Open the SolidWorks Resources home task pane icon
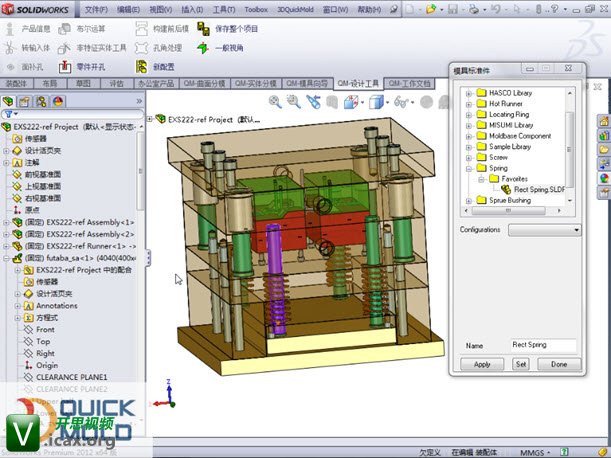This screenshot has height=458, width=611. [604, 121]
